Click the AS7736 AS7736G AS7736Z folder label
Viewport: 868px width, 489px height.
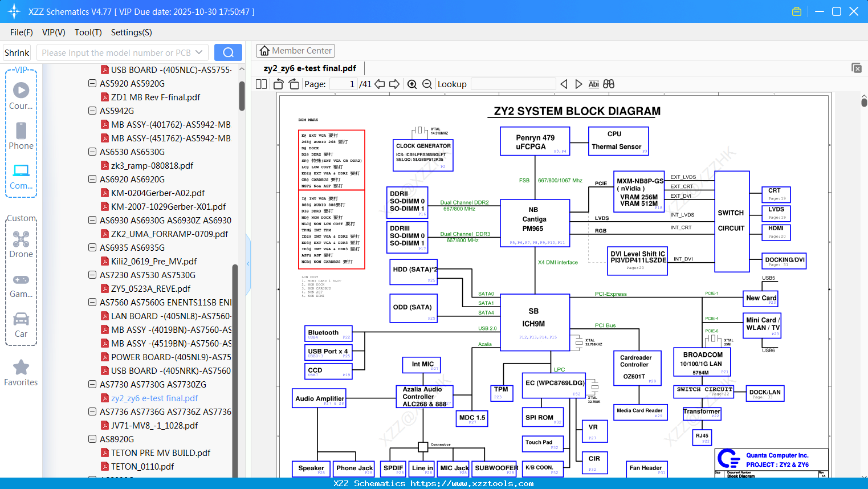165,411
